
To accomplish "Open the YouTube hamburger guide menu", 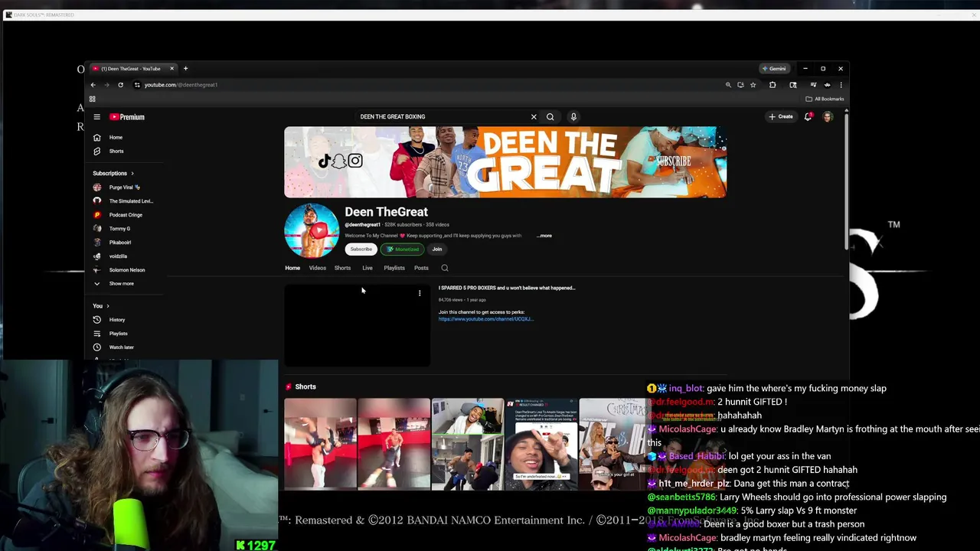I will 97,117.
